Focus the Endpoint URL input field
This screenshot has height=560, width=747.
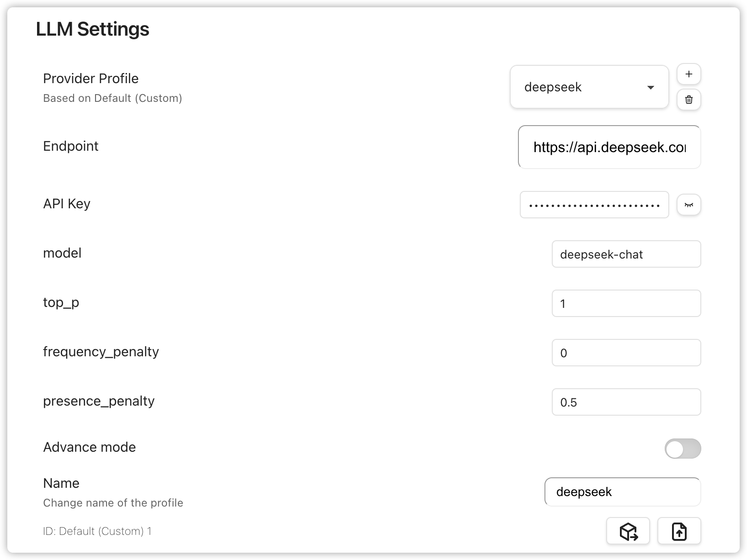(609, 147)
